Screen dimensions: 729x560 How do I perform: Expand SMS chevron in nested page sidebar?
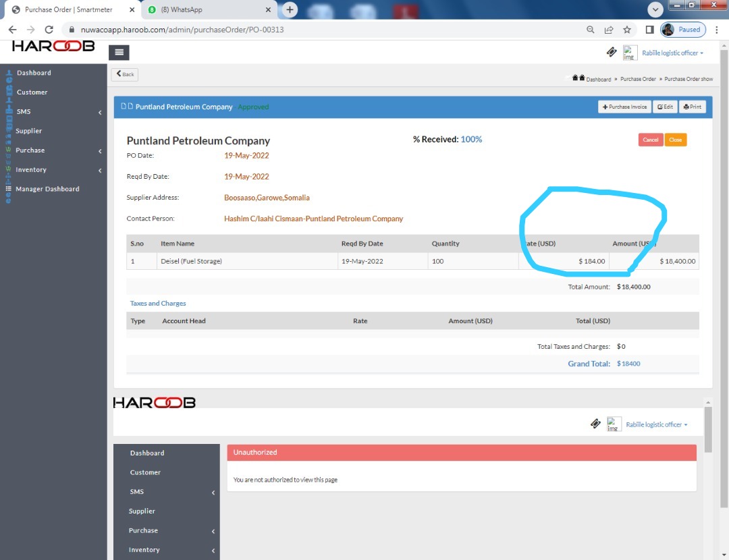(213, 493)
